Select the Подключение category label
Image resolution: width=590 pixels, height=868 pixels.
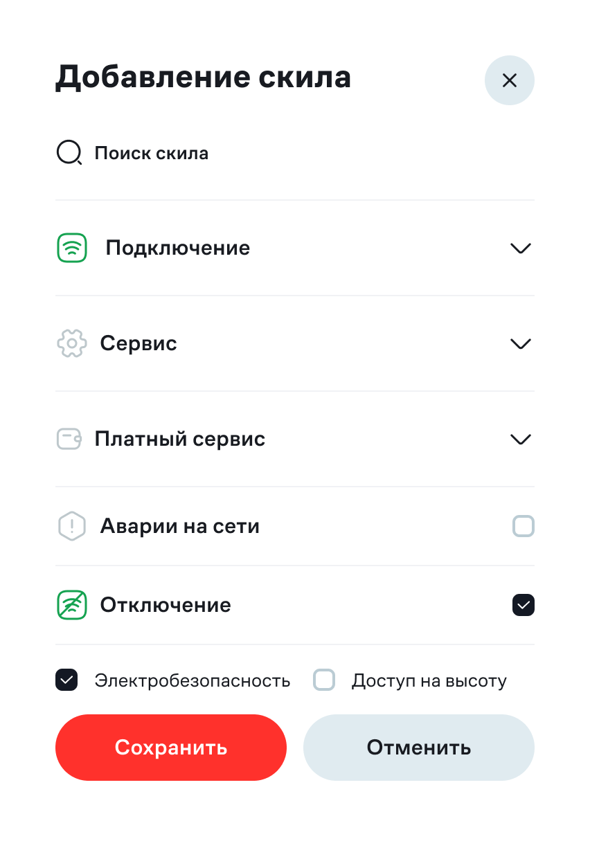(178, 248)
